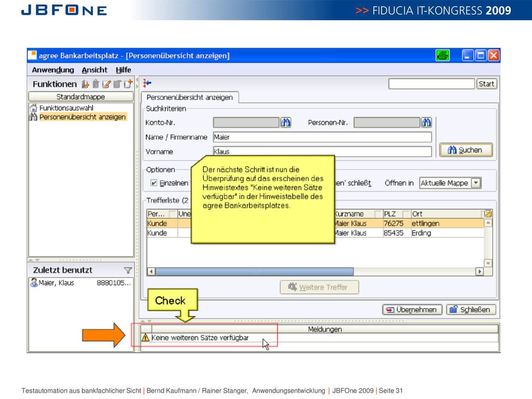Select Maier, Klaus in Zuletzt benutzt

pos(81,283)
